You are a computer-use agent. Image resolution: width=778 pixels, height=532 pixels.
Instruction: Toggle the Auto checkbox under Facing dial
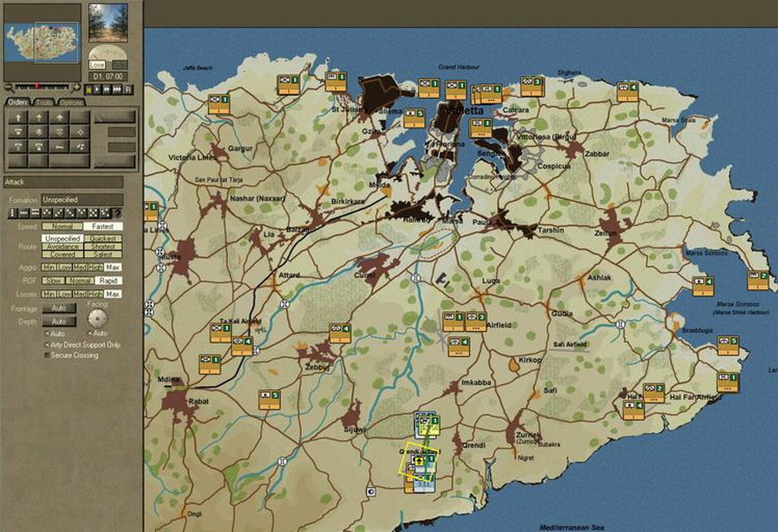coord(90,334)
